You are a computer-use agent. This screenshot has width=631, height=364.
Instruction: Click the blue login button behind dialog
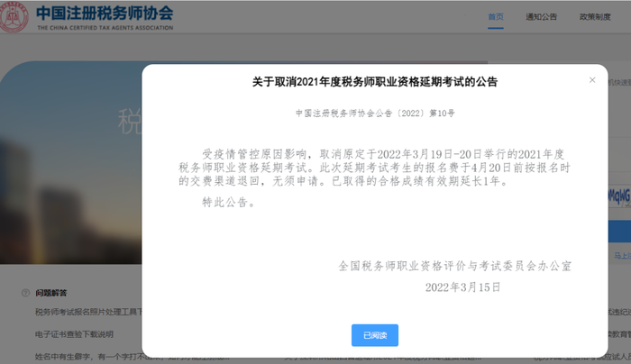(618, 232)
